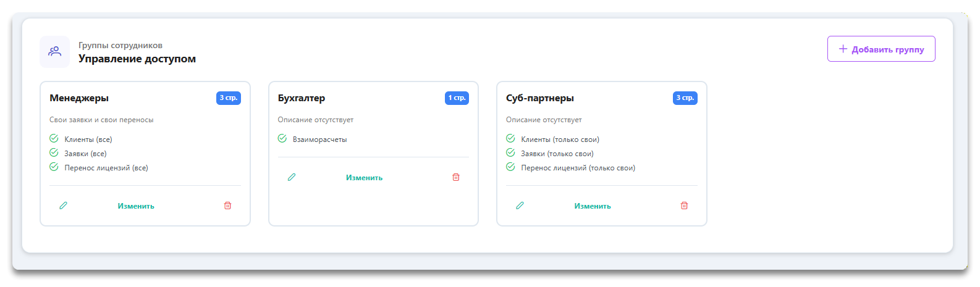The width and height of the screenshot is (980, 287).
Task: Click the plus icon in Добавить группу
Action: pos(843,49)
